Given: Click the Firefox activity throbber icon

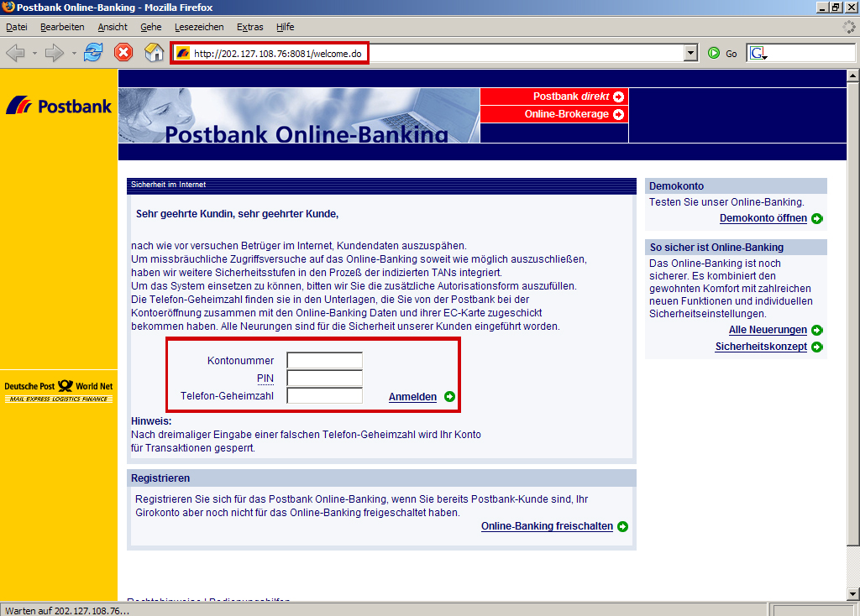Looking at the screenshot, I should pyautogui.click(x=849, y=27).
